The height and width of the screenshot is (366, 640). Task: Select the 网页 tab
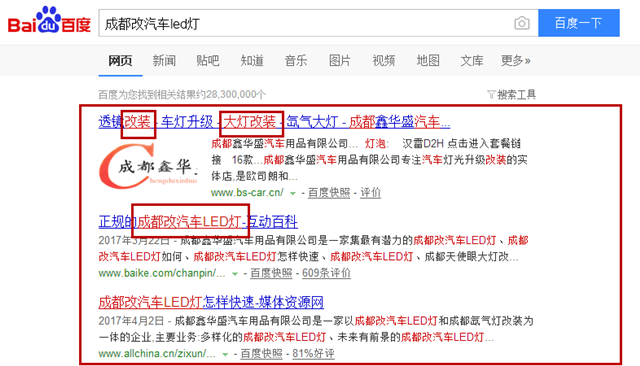point(120,61)
